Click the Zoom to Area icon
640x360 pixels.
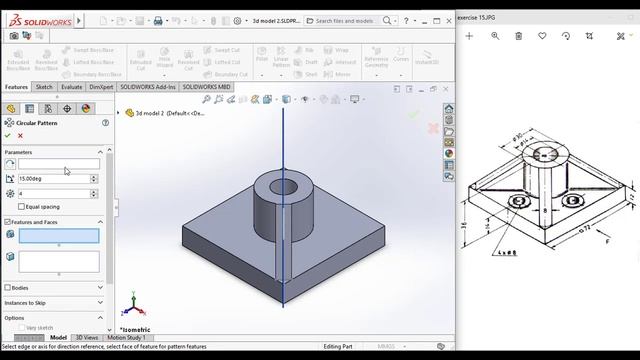coord(219,99)
